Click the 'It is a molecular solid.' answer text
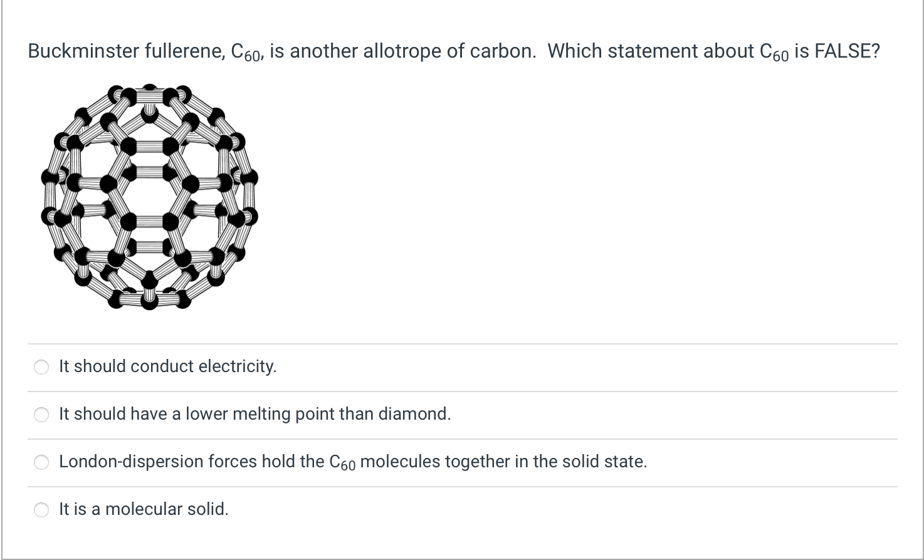Viewport: 924px width, 560px height. [x=144, y=509]
